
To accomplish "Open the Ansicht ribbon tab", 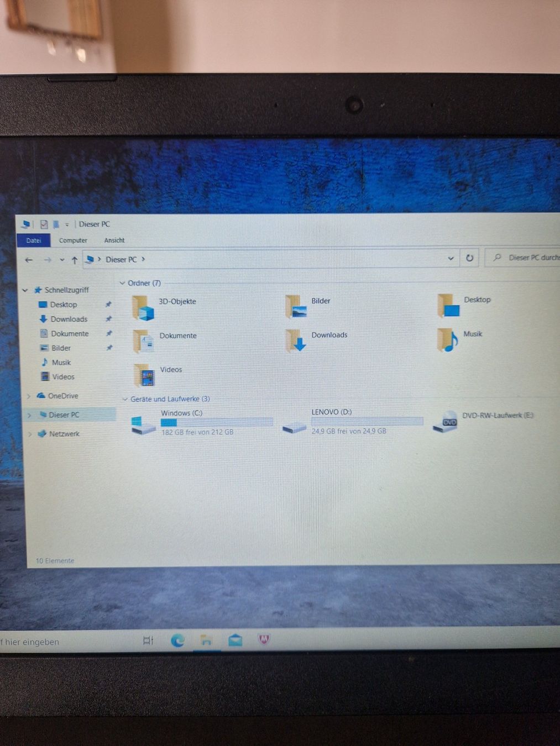I will click(x=114, y=240).
